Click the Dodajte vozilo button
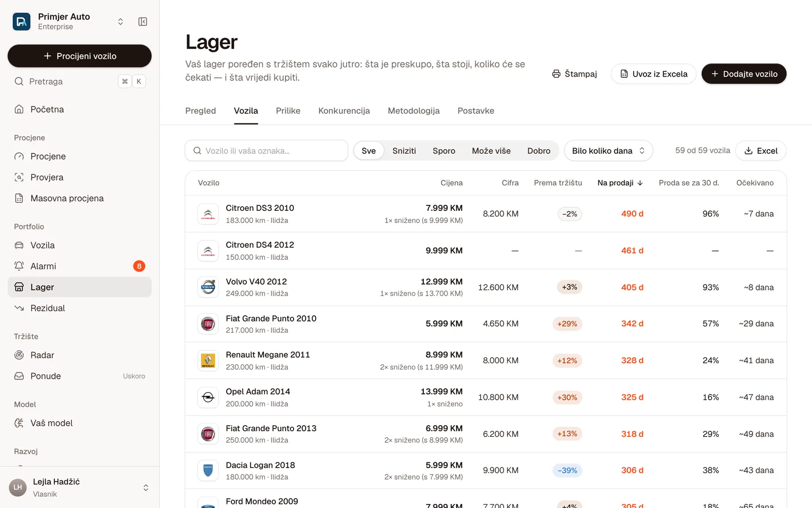This screenshot has width=812, height=508. [744, 74]
